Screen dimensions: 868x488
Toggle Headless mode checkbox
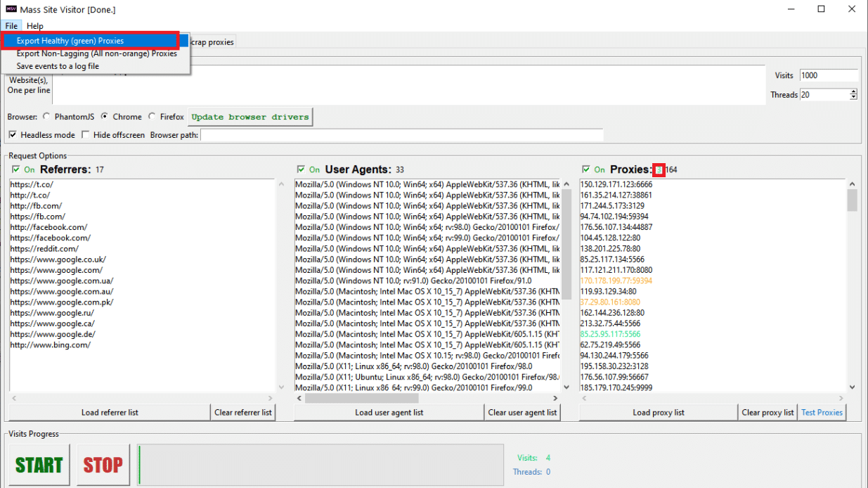point(13,135)
